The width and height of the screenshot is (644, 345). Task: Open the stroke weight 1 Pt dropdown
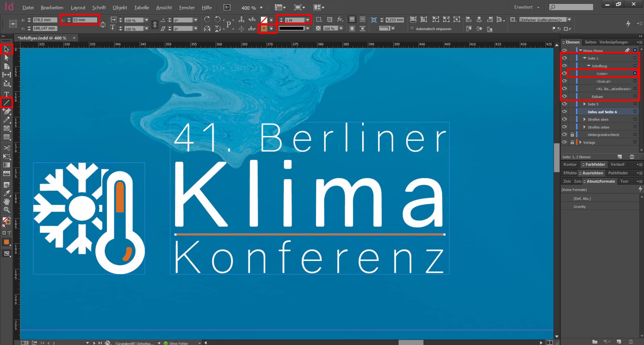coord(307,20)
